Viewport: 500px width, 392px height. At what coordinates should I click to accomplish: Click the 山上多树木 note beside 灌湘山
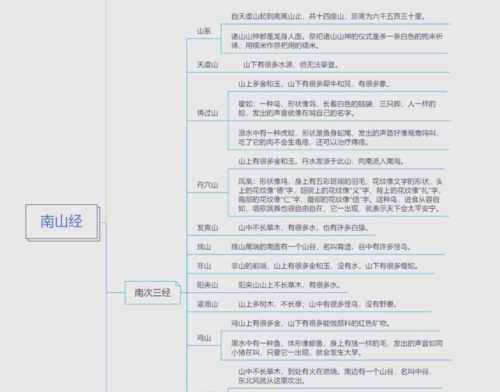[x=317, y=304]
